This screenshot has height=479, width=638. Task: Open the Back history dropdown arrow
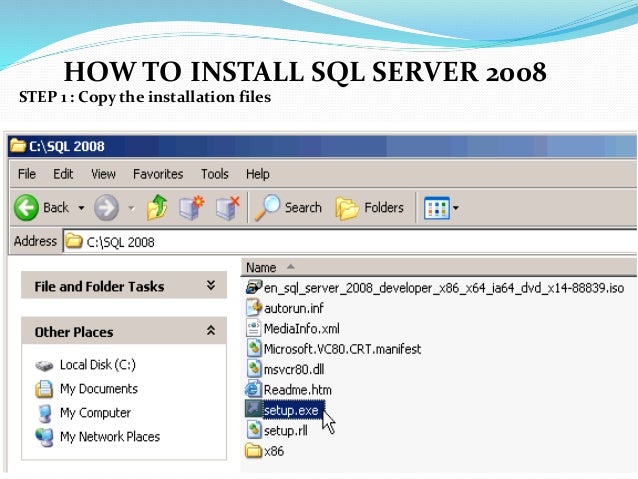coord(81,208)
